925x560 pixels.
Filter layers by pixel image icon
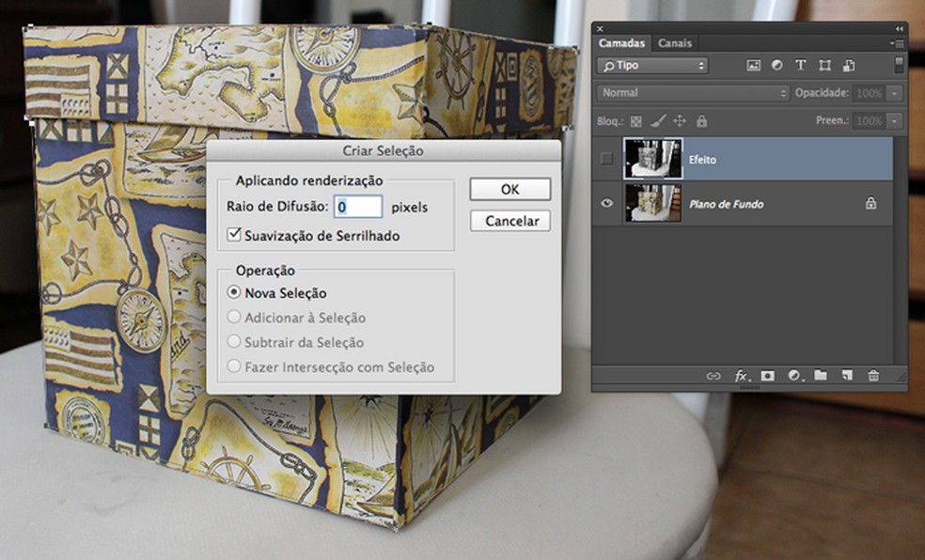tap(753, 66)
